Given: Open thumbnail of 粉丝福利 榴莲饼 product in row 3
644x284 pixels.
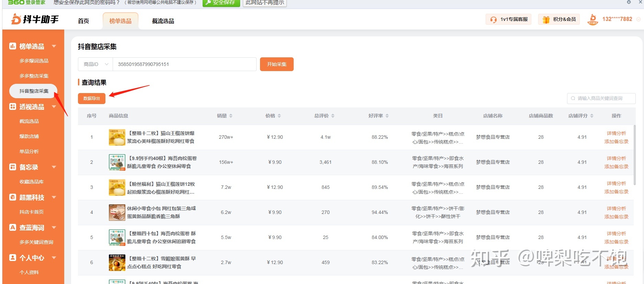Looking at the screenshot, I should [x=117, y=188].
